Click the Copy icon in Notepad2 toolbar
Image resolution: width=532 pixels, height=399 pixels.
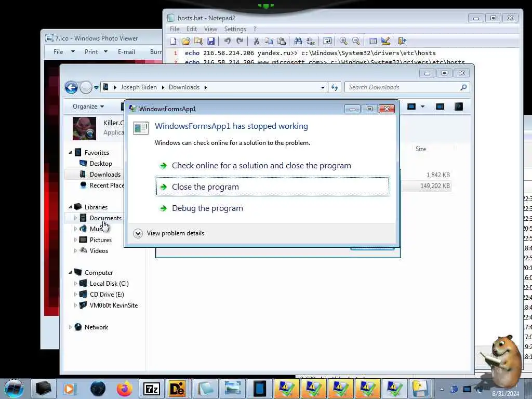[269, 41]
